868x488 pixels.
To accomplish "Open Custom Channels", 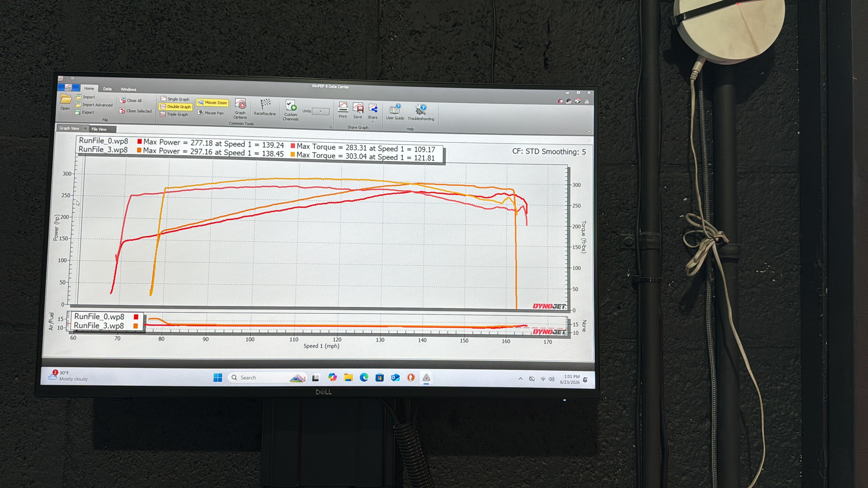I will (291, 110).
